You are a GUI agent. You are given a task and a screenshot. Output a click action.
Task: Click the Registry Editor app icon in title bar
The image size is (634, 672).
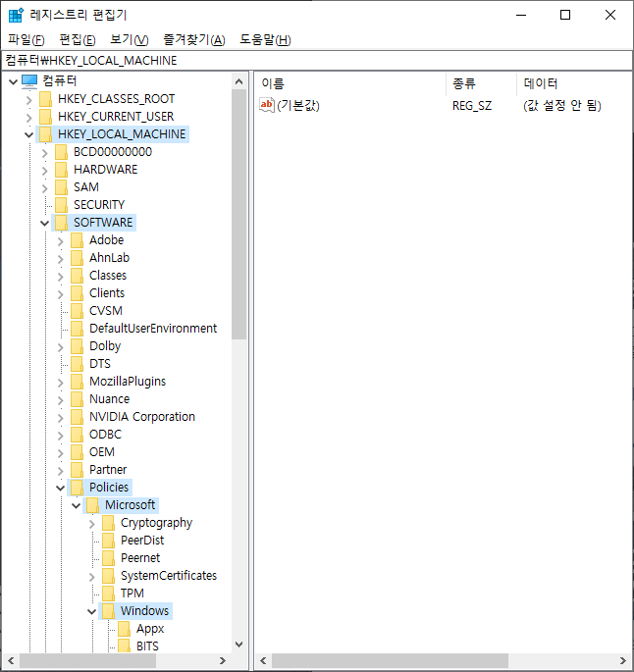(16, 15)
